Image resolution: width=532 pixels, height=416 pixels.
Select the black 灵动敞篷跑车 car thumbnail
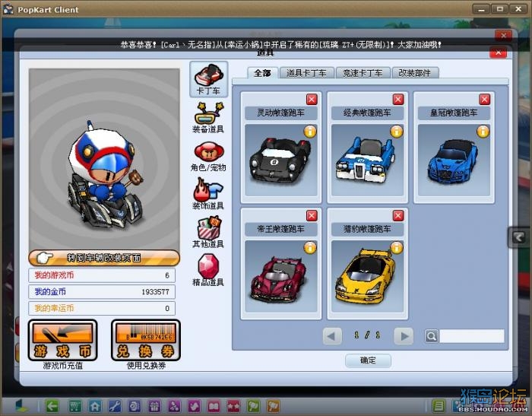280,160
